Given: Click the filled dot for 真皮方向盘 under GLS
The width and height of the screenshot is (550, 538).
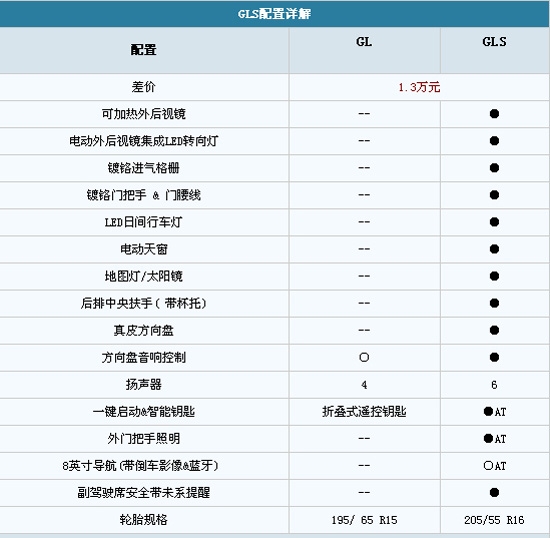Looking at the screenshot, I should click(494, 330).
